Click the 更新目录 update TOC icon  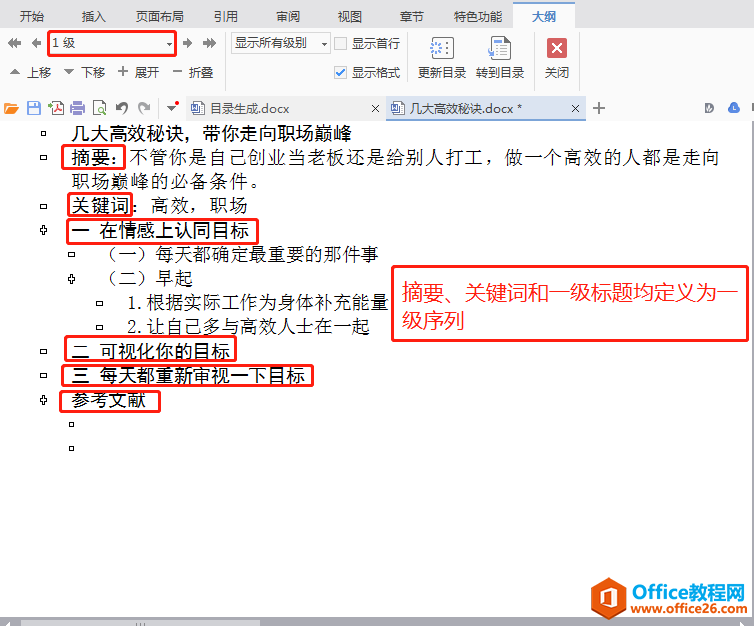coord(442,49)
